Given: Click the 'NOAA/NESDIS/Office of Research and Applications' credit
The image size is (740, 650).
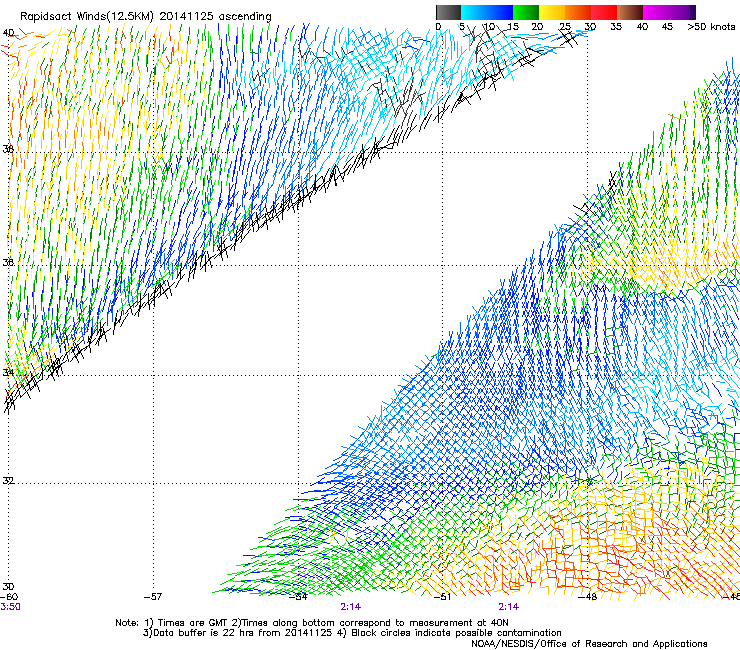Looking at the screenshot, I should click(589, 644).
